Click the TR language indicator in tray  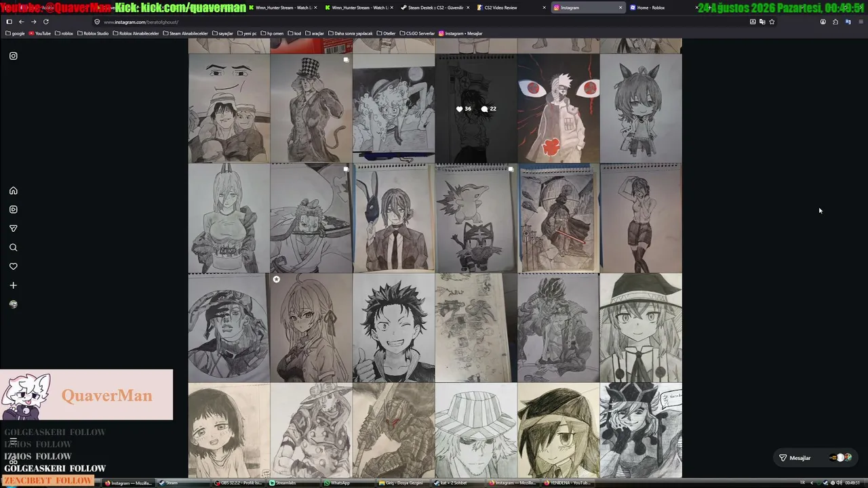coord(803,483)
